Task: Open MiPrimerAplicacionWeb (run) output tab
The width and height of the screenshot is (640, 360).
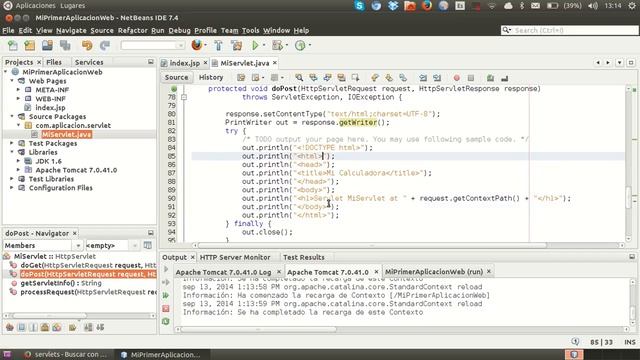Action: pos(434,271)
